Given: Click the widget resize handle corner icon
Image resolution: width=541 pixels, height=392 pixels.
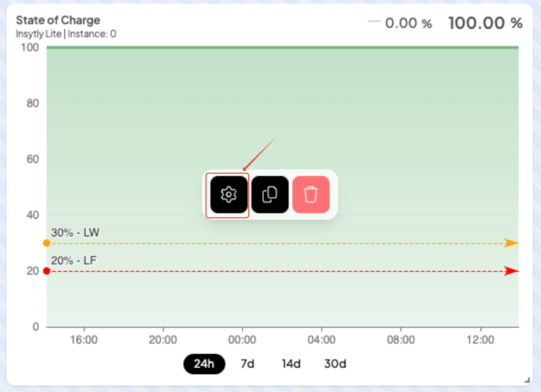Looking at the screenshot, I should [527, 380].
